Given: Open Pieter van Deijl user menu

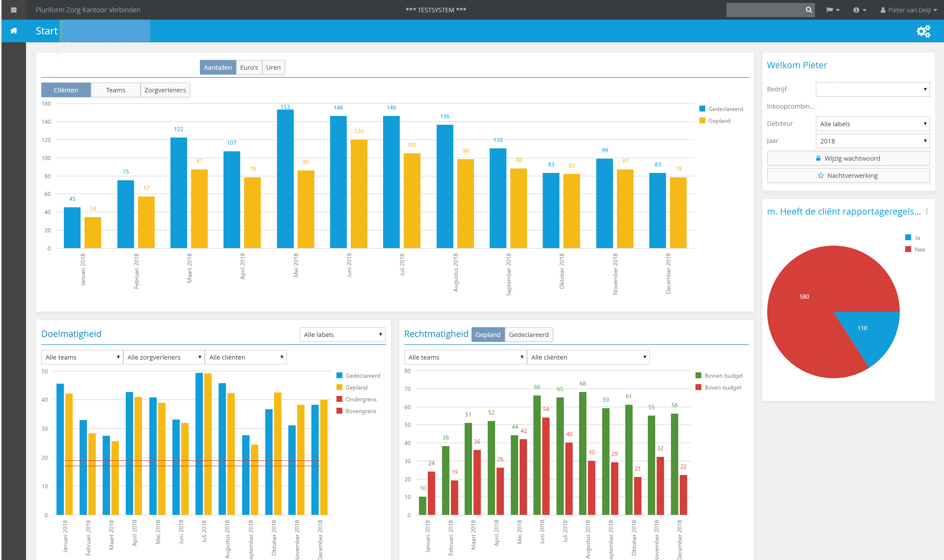Looking at the screenshot, I should (x=908, y=10).
